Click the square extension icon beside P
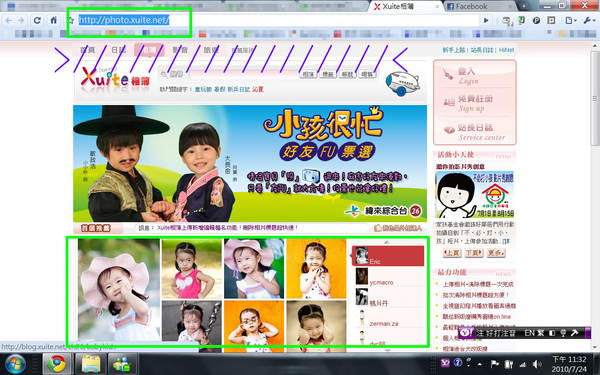The height and width of the screenshot is (375, 600). pyautogui.click(x=551, y=20)
